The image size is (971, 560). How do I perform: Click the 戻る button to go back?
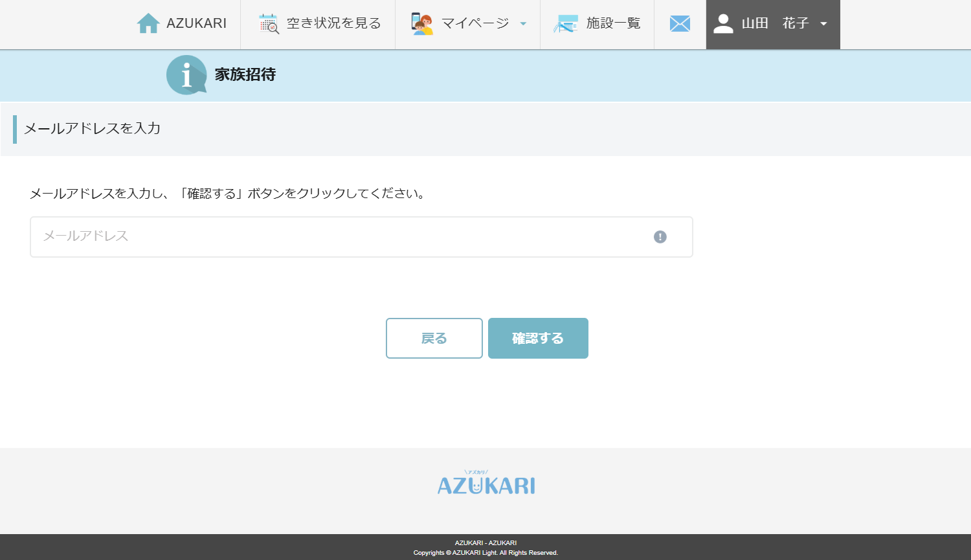434,338
